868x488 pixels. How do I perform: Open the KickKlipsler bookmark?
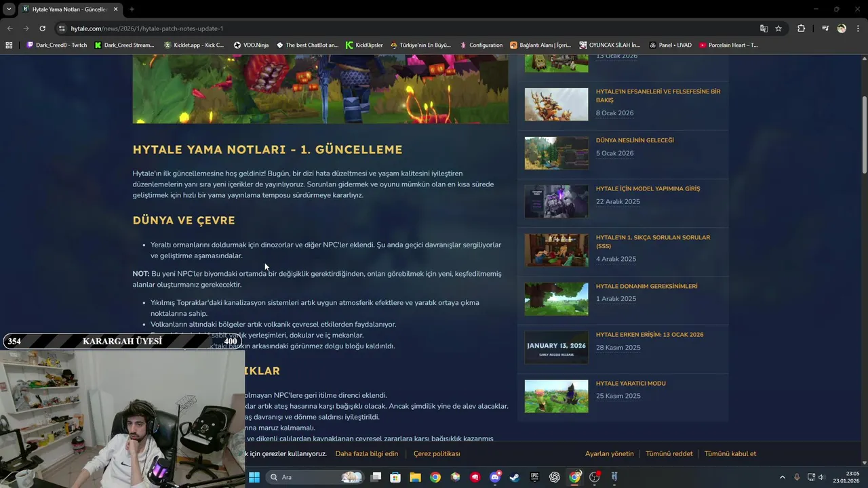click(364, 45)
